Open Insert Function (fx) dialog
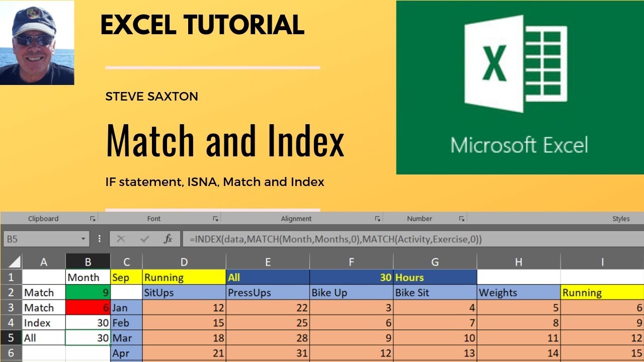Viewport: 644px width, 362px height. [168, 239]
